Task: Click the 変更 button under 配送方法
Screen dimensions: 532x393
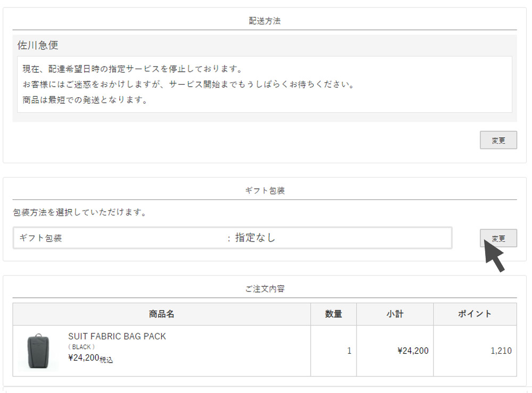Action: [498, 140]
